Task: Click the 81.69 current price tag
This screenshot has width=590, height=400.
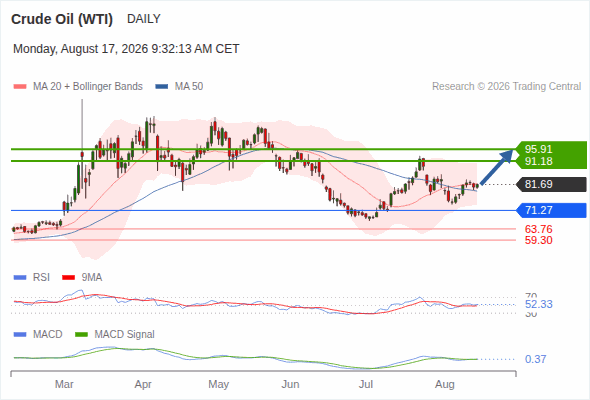Action: pos(551,184)
